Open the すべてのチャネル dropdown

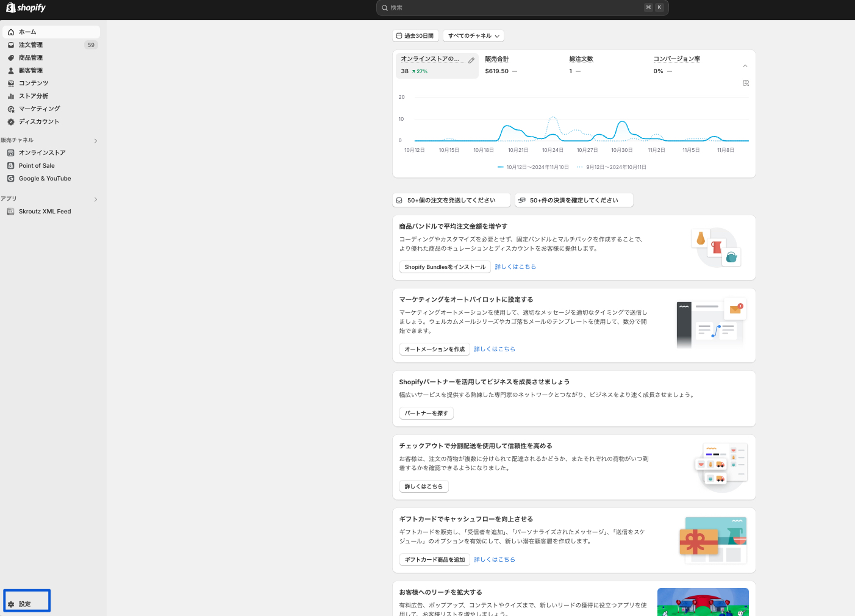coord(473,36)
